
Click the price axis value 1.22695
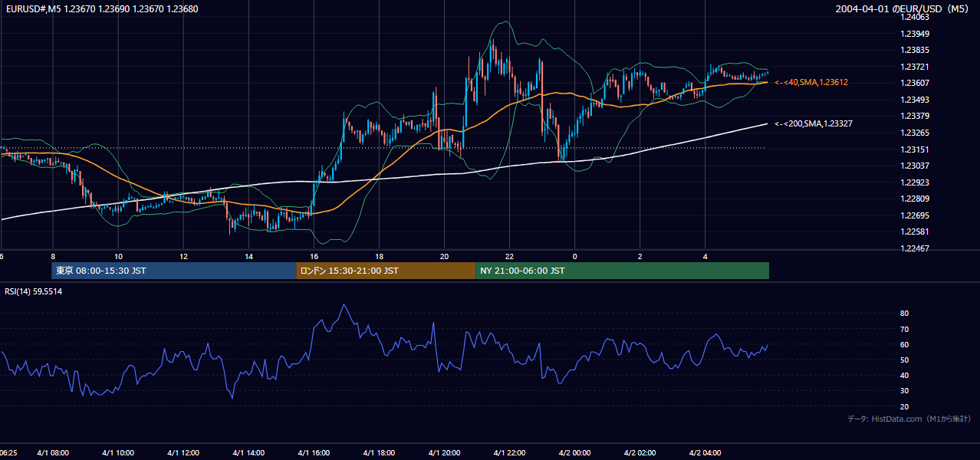913,215
